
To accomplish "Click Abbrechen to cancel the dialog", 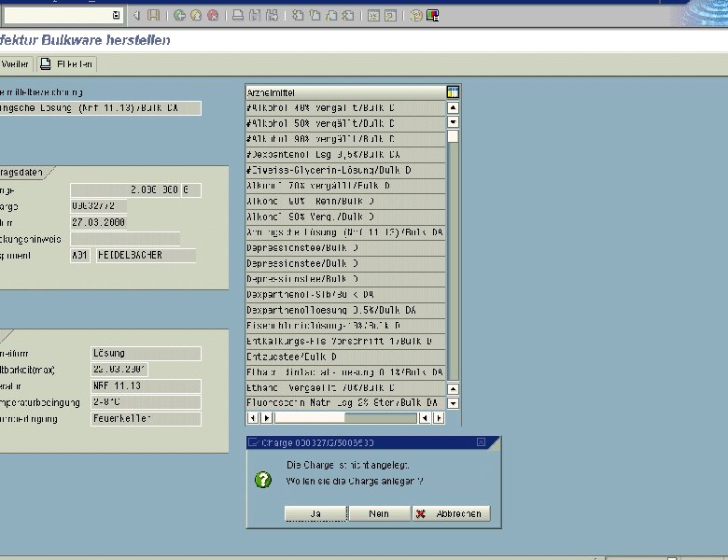I will click(452, 513).
